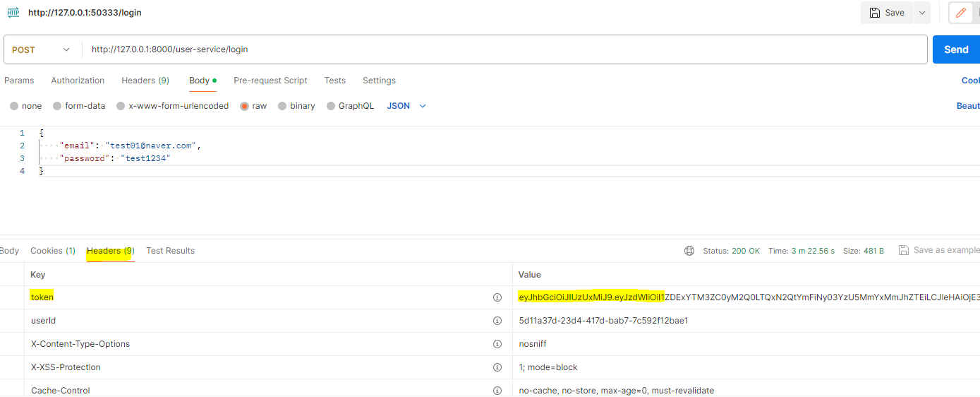Select x-www-form-urlencoded radio option
Image resolution: width=980 pixels, height=397 pixels.
(121, 106)
